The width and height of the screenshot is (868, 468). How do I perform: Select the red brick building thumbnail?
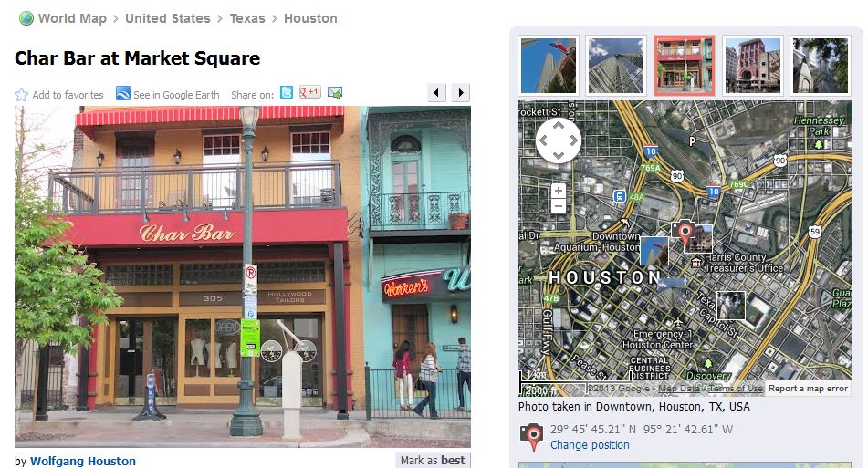click(753, 66)
